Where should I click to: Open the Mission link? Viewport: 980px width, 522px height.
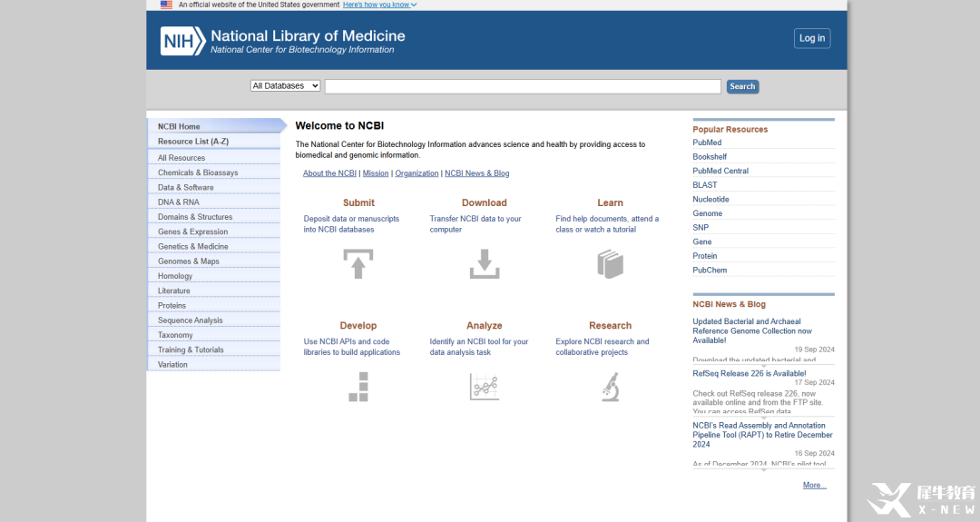point(376,173)
